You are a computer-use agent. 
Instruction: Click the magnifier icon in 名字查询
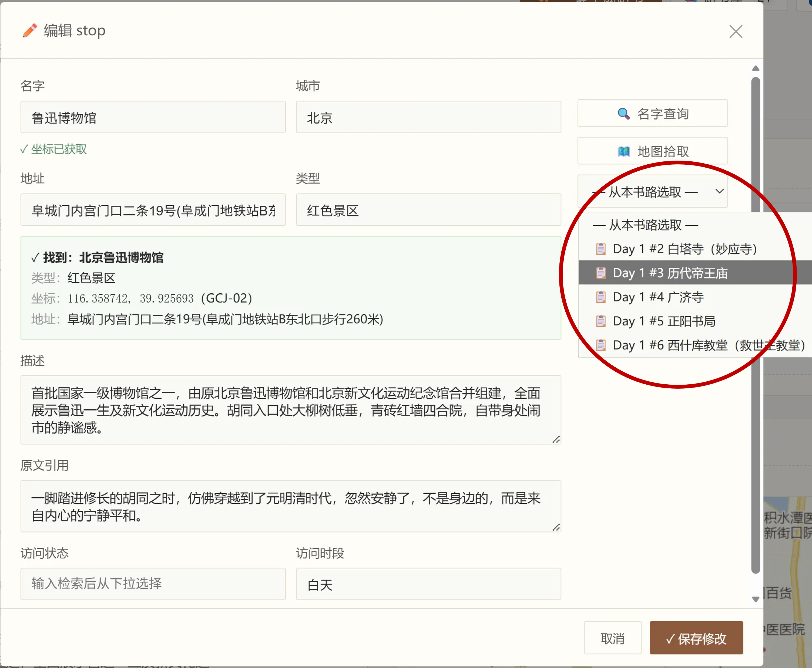(x=623, y=114)
